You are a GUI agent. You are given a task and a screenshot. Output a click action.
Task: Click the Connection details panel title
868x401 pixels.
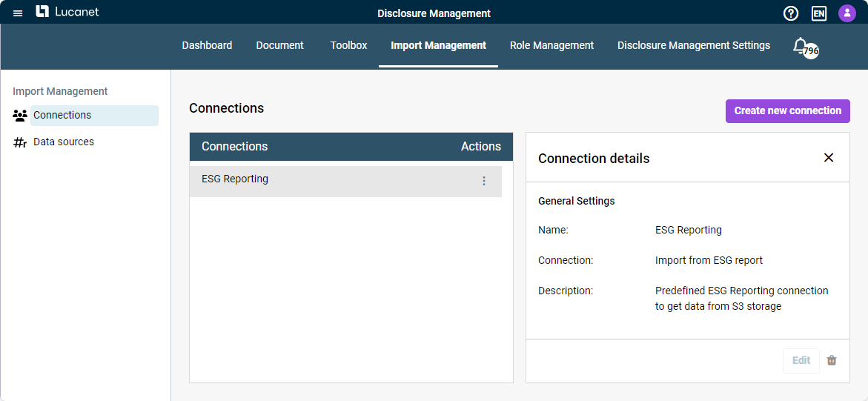tap(594, 159)
